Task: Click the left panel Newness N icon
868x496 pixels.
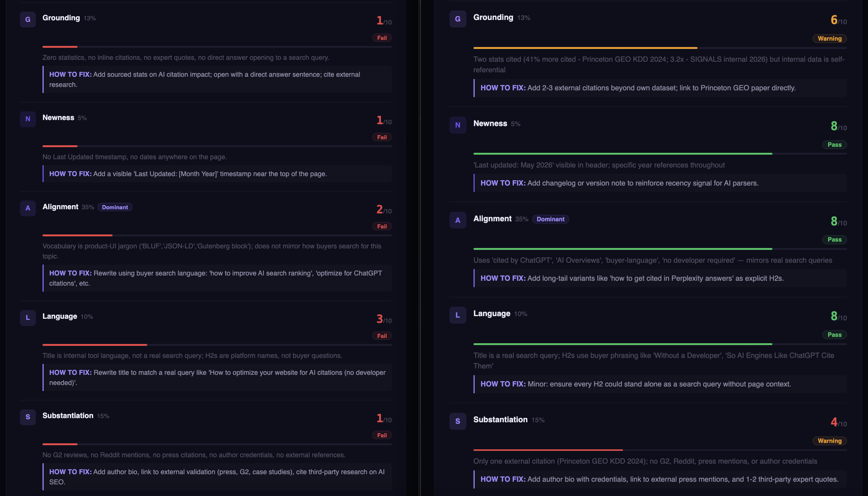Action: [28, 119]
